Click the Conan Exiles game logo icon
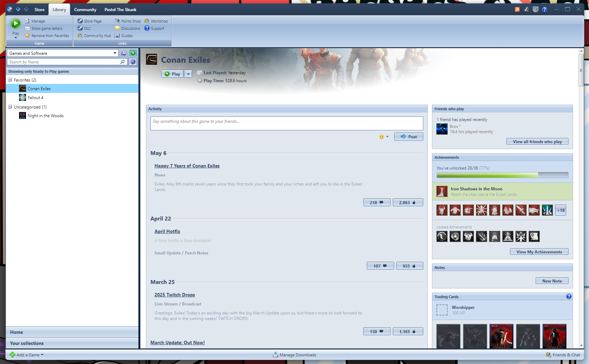The height and width of the screenshot is (364, 589). (151, 60)
